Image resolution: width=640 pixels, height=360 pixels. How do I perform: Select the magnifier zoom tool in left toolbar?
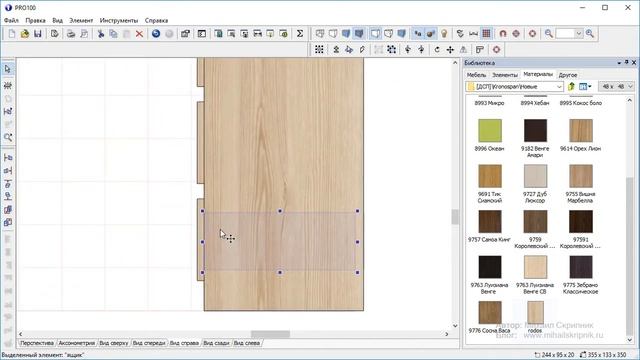coord(8,137)
